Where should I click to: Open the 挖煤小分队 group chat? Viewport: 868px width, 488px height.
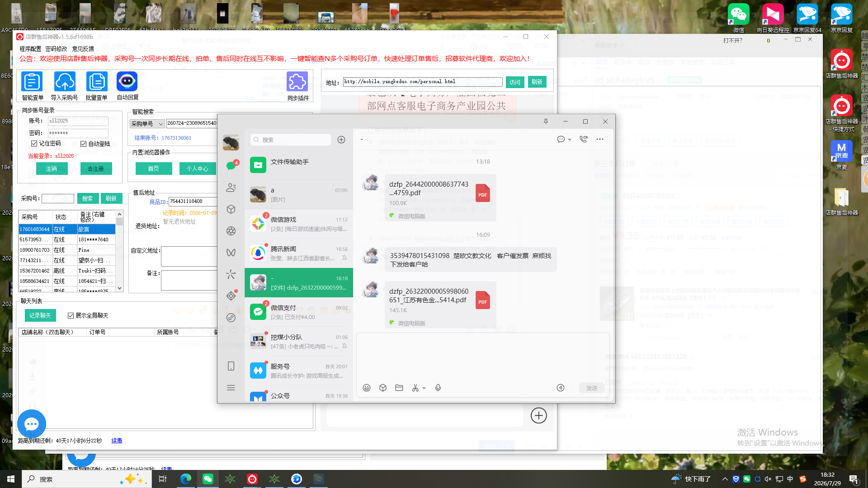click(299, 341)
